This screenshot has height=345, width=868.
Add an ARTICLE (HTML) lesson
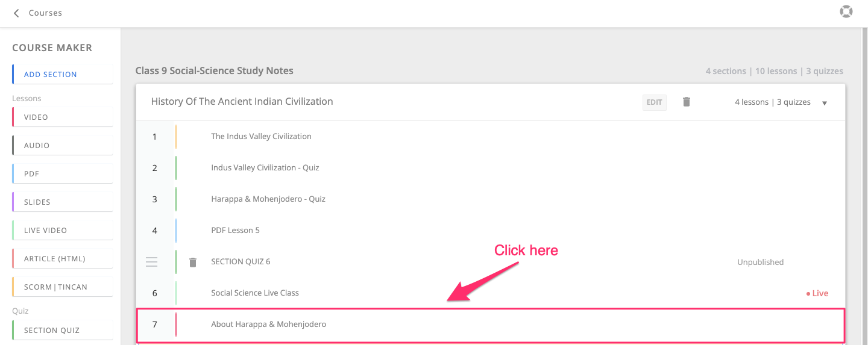[63, 259]
